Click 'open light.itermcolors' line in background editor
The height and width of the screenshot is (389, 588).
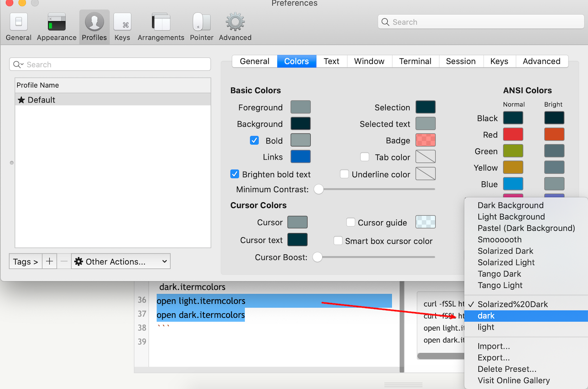201,301
